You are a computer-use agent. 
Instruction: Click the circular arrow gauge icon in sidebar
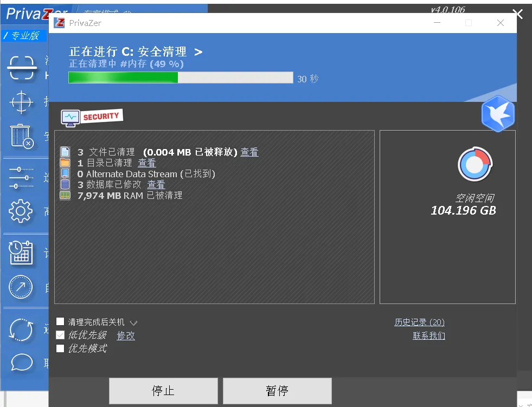[21, 287]
